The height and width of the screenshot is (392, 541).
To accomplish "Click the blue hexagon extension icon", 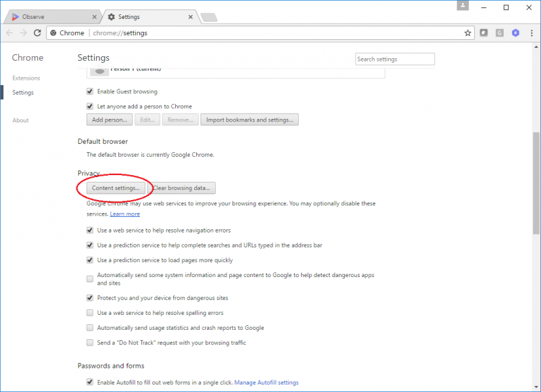I will [515, 33].
